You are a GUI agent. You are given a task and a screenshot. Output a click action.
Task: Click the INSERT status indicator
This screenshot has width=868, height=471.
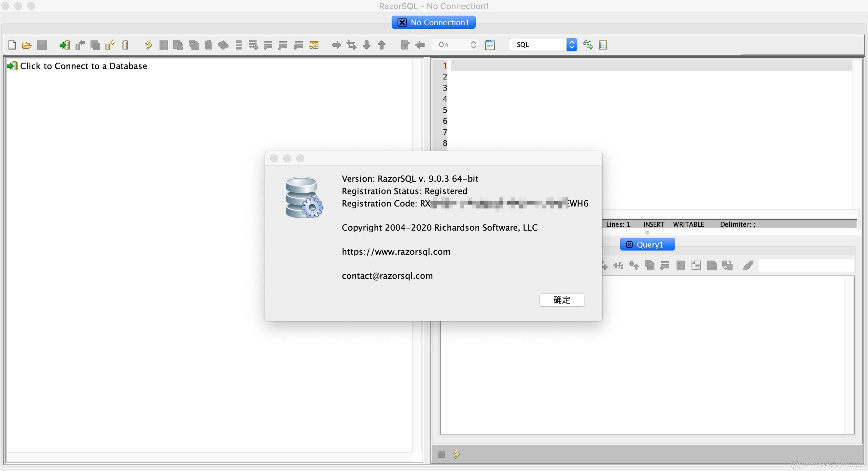(x=653, y=224)
